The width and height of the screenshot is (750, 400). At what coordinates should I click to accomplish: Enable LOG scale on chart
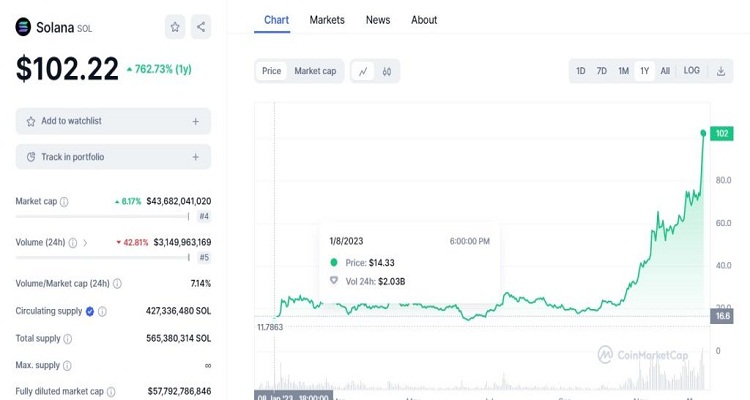692,71
